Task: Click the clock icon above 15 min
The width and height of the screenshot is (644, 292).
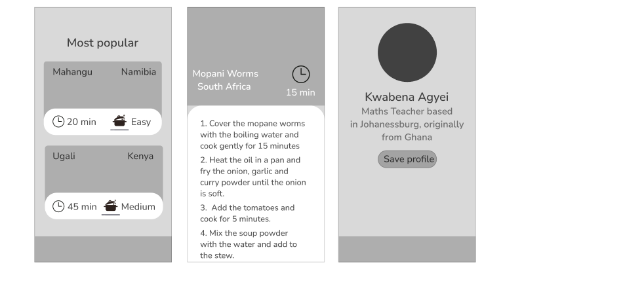Action: (x=301, y=74)
